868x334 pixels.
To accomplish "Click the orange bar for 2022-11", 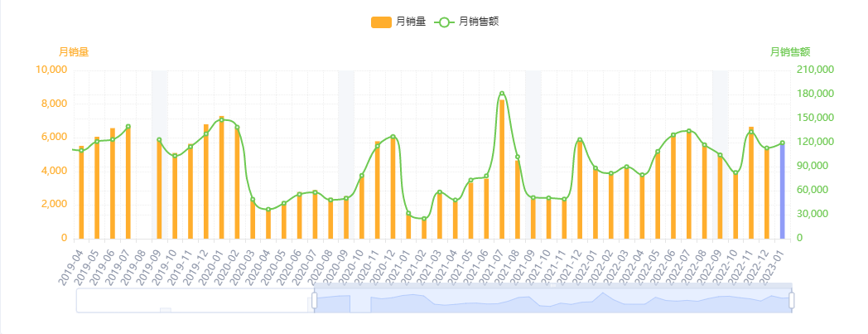I will pyautogui.click(x=751, y=183).
